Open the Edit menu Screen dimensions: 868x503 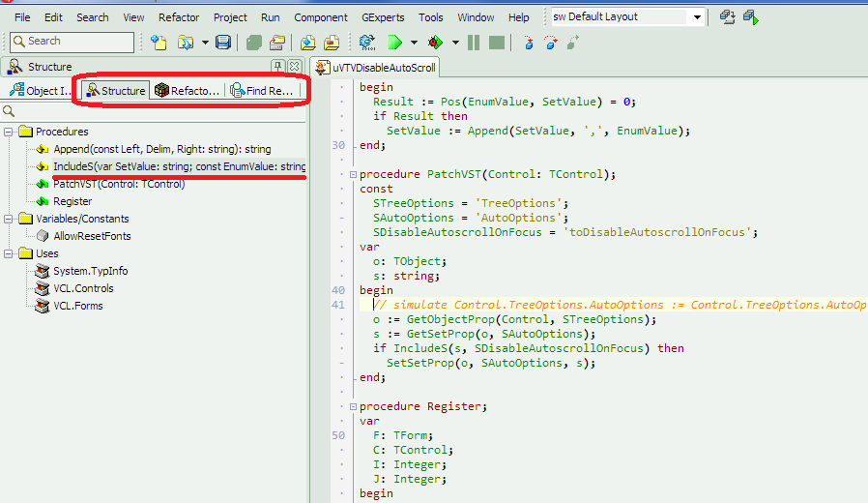(53, 17)
